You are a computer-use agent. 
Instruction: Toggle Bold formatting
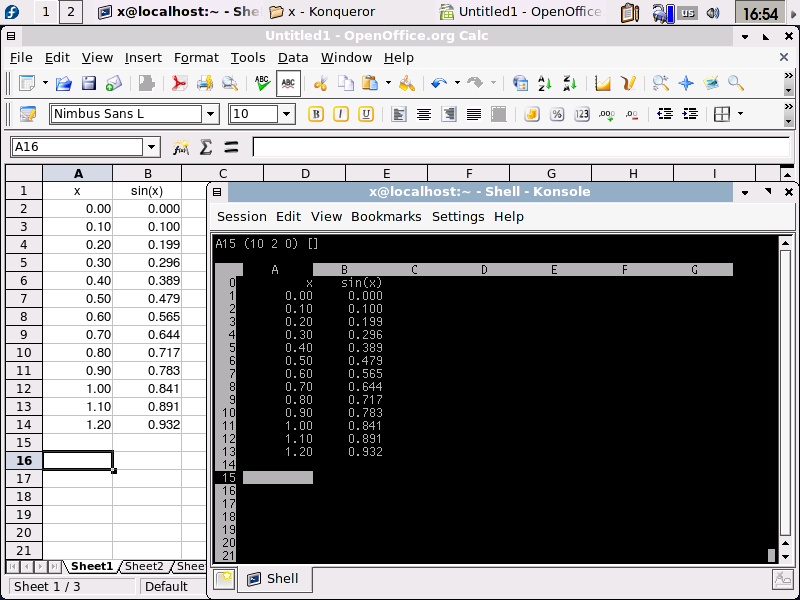316,114
